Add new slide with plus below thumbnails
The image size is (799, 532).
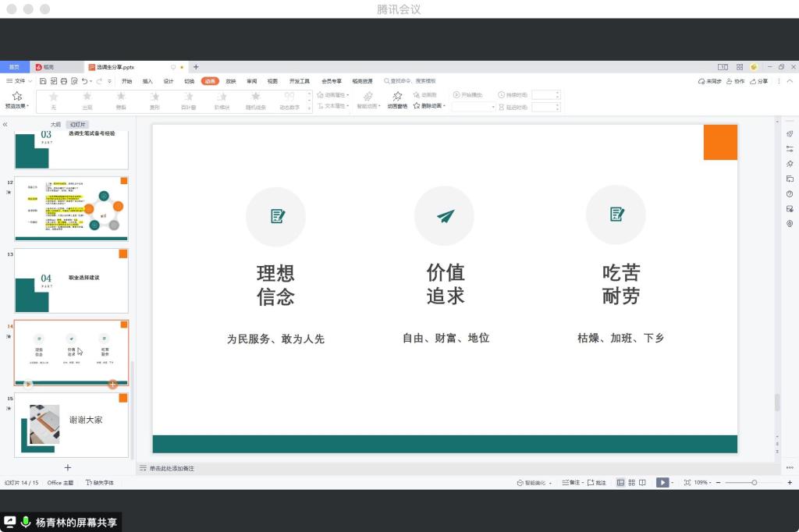click(68, 467)
